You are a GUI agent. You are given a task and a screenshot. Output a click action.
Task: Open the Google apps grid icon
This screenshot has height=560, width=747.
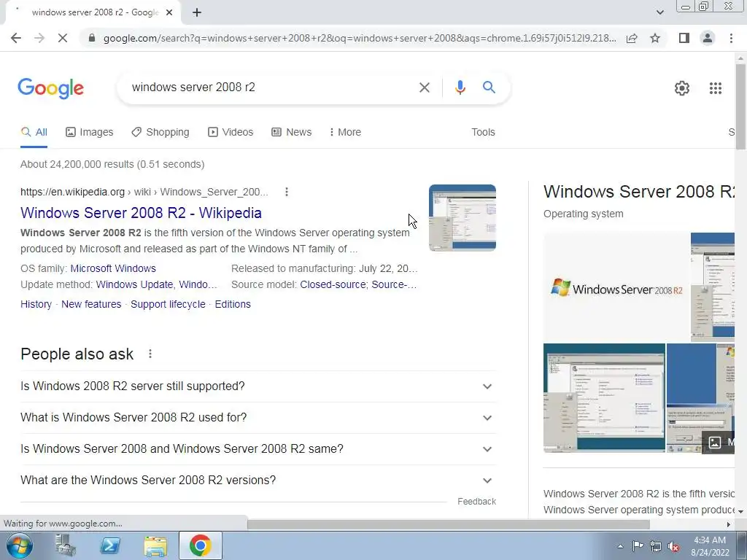pyautogui.click(x=715, y=88)
